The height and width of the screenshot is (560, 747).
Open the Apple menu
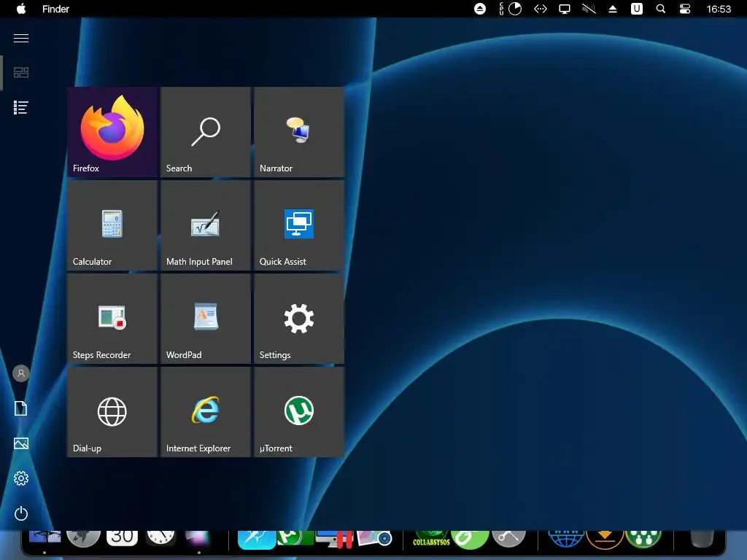(21, 9)
